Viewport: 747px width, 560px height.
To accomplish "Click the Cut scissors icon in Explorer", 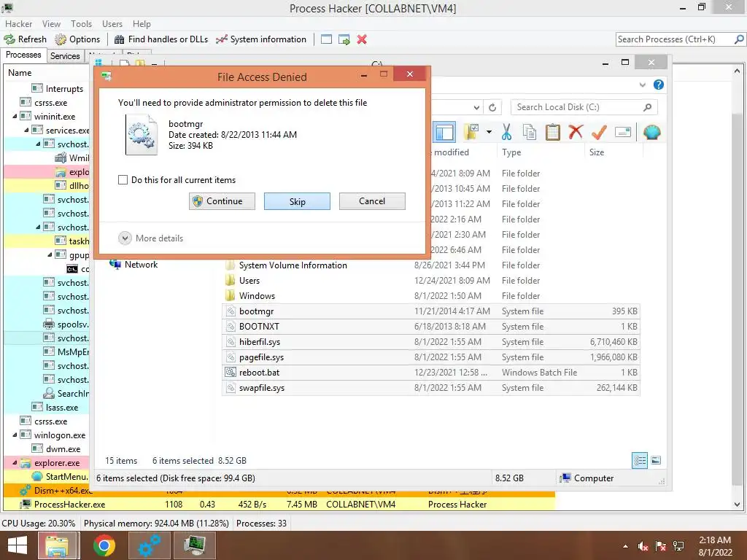I will pyautogui.click(x=506, y=132).
